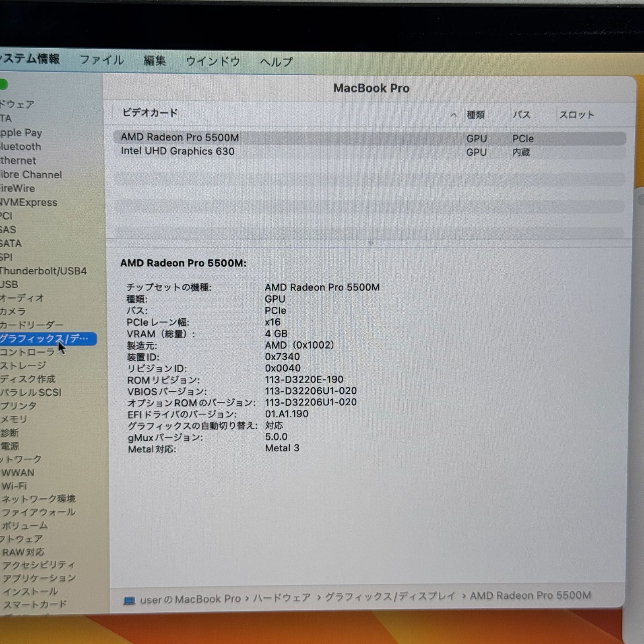
Task: Select Apple Pay in sidebar
Action: (21, 133)
